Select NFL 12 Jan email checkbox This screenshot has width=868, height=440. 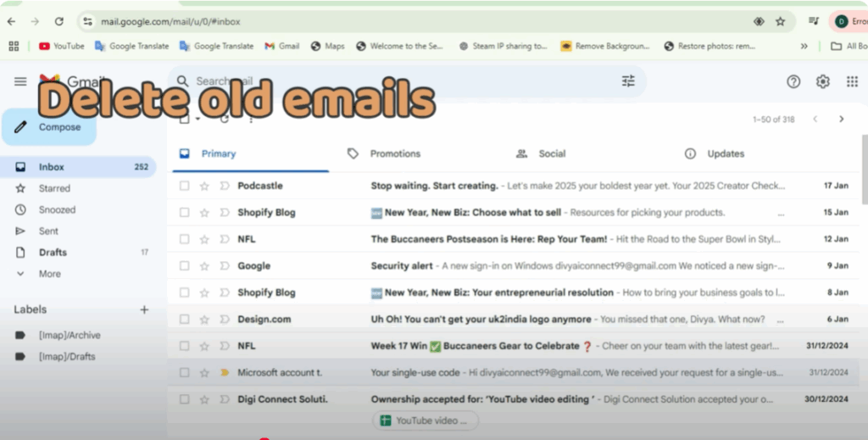(184, 239)
